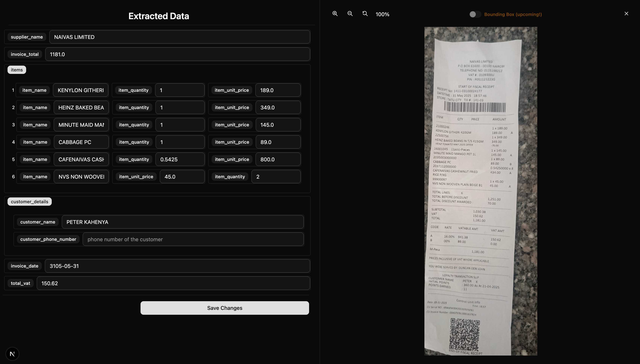The height and width of the screenshot is (364, 640).
Task: Click the receipt image preview
Action: coord(480,191)
